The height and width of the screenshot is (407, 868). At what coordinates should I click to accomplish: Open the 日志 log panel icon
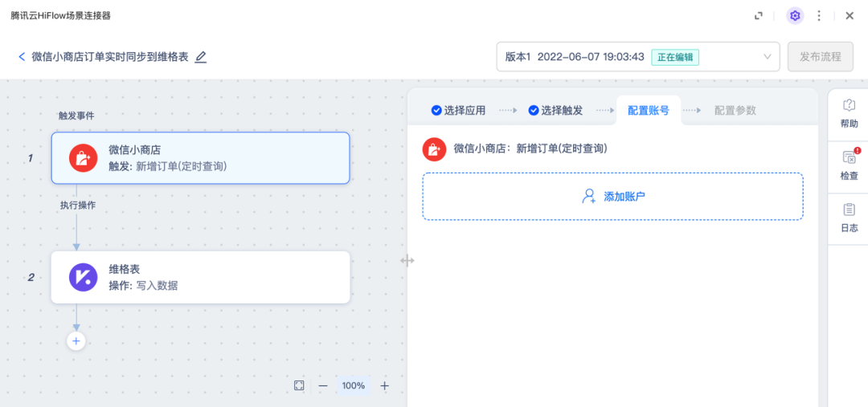[x=849, y=218]
